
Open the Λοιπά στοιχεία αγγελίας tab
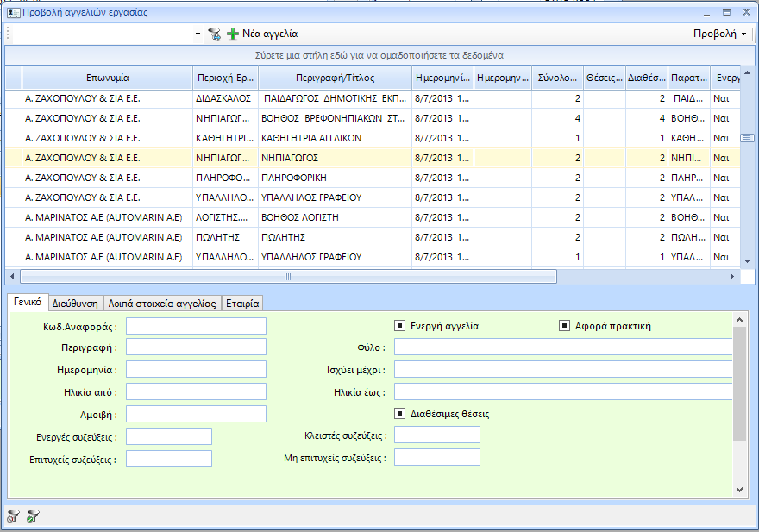point(161,303)
